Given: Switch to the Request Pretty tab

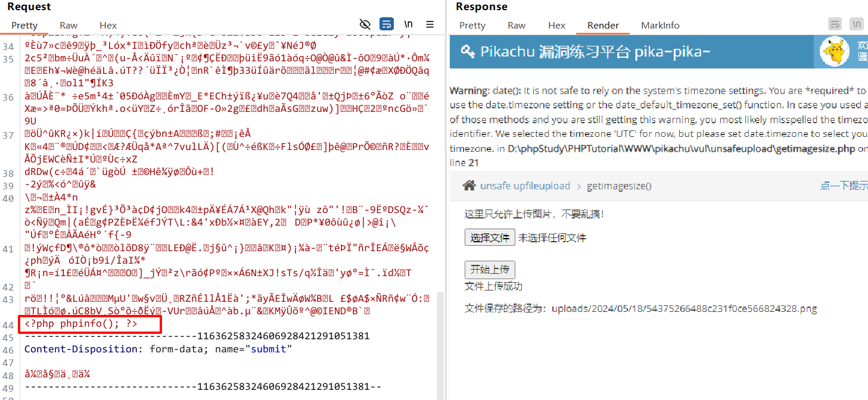Looking at the screenshot, I should click(x=24, y=25).
